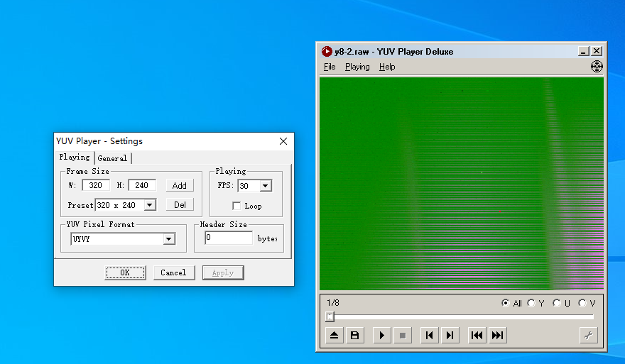Open settings with the wrench icon
The image size is (625, 364).
point(588,336)
